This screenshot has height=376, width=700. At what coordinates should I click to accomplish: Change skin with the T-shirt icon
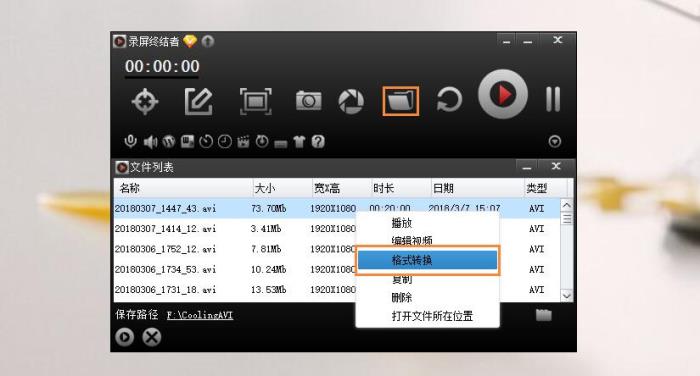click(x=299, y=142)
